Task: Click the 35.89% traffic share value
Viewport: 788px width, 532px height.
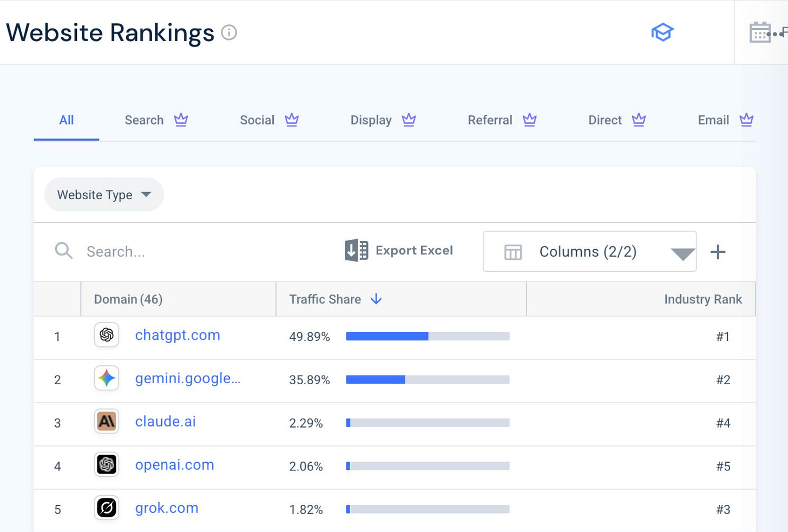Action: (310, 380)
